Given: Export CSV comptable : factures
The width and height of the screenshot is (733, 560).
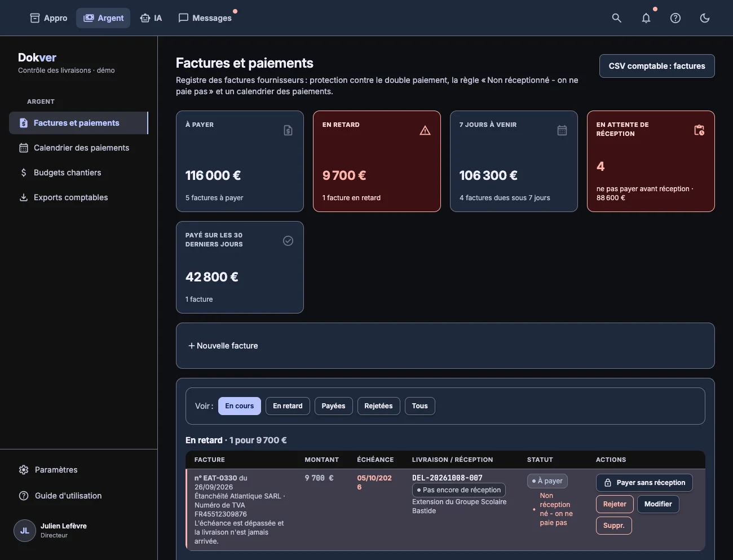Looking at the screenshot, I should click(657, 66).
